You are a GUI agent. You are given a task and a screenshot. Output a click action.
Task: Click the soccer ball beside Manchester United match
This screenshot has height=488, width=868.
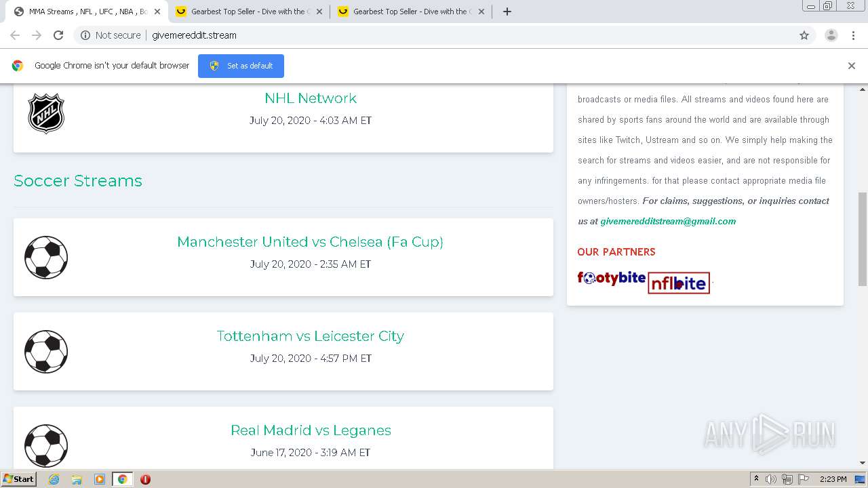(x=46, y=258)
